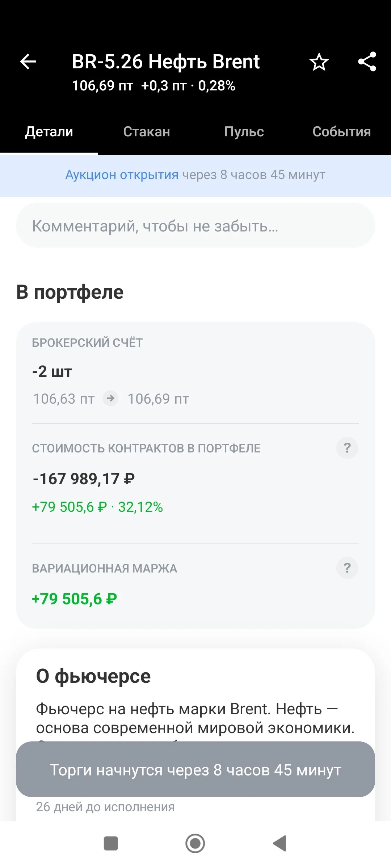This screenshot has height=868, width=391.
Task: Tap the +79 505,6 ₽ variation margin value
Action: point(75,599)
